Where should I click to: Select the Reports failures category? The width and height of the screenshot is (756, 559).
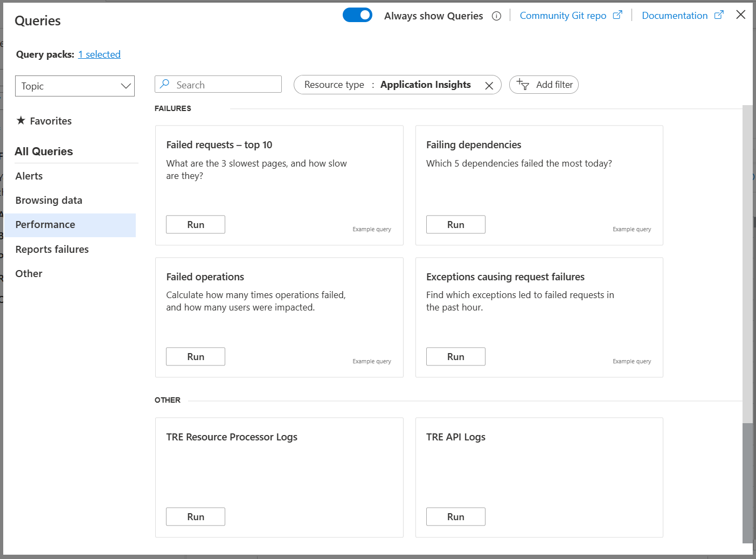[52, 249]
